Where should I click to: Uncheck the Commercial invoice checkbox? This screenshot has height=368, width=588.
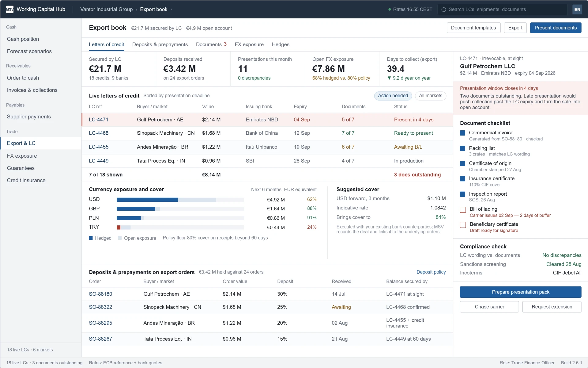(x=463, y=133)
